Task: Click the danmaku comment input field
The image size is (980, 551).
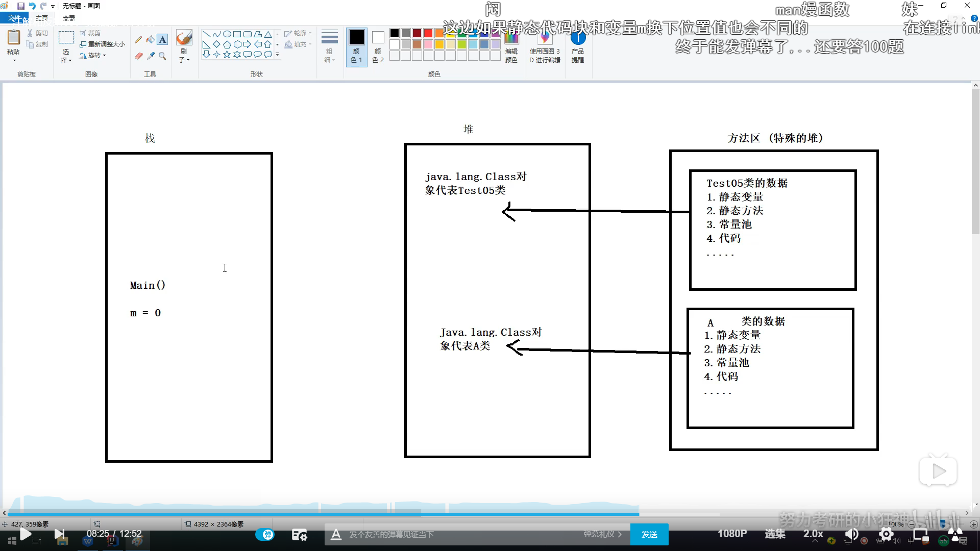Action: (x=459, y=534)
